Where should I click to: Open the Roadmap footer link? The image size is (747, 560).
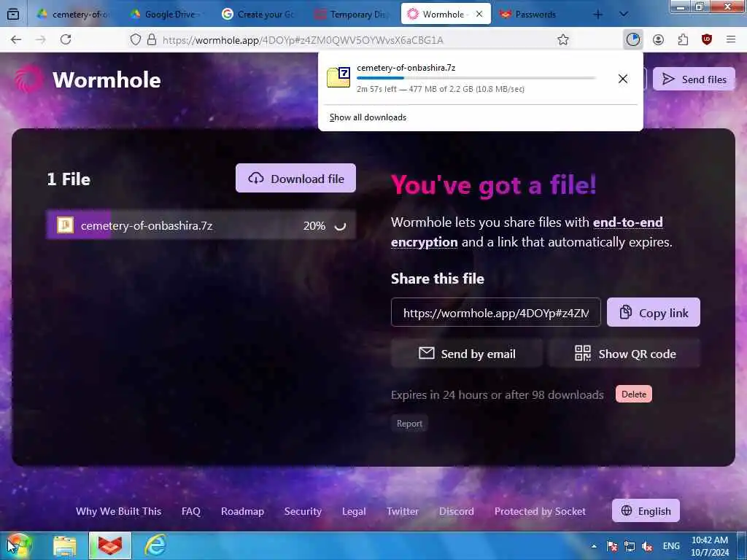pyautogui.click(x=242, y=511)
